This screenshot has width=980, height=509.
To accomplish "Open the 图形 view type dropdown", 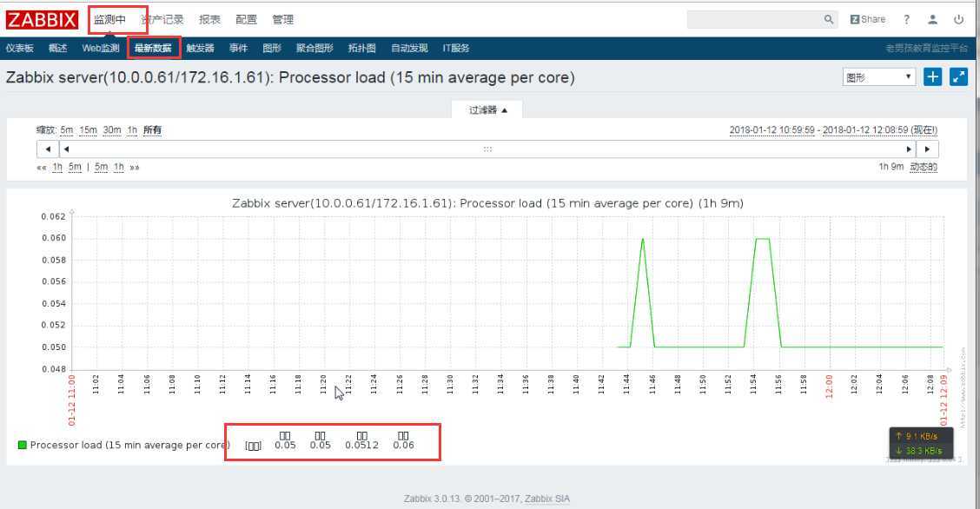I will tap(878, 76).
